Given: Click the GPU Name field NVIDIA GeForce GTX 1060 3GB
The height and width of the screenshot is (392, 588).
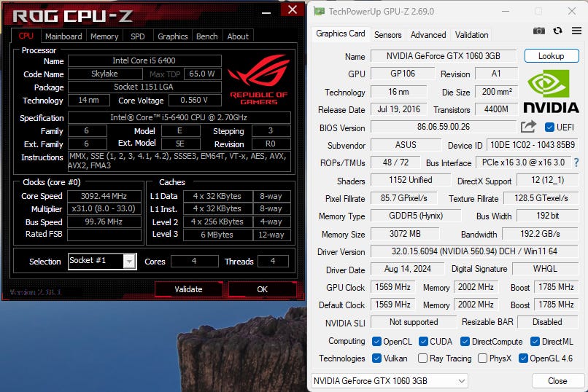Looking at the screenshot, I should point(444,56).
